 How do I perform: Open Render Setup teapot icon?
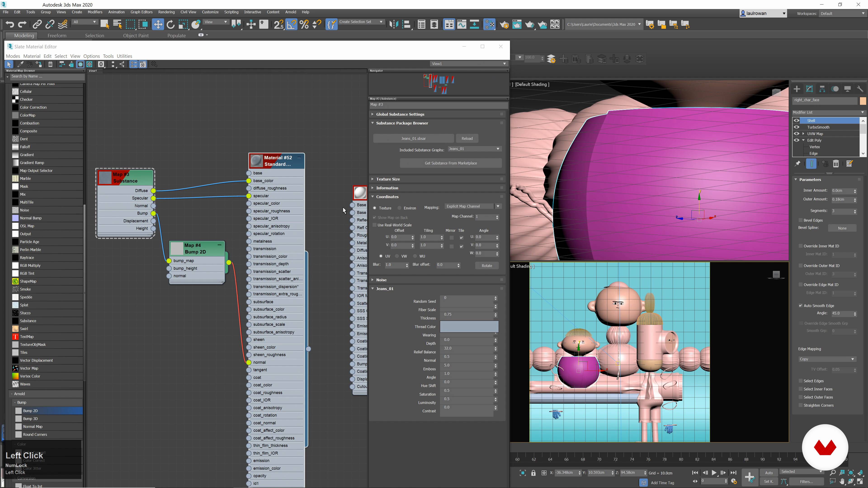[505, 24]
